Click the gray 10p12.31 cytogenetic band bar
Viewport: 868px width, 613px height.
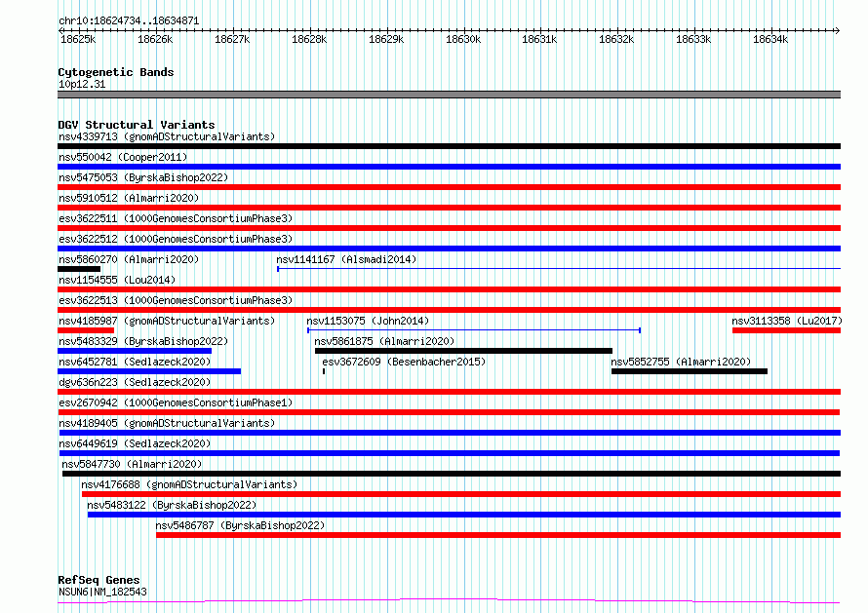(x=449, y=95)
